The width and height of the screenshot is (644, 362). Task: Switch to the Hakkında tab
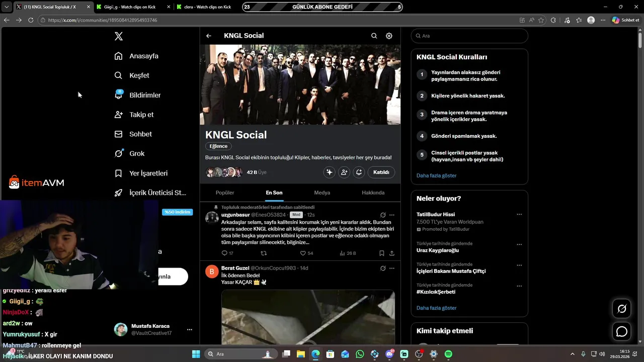coord(373,193)
